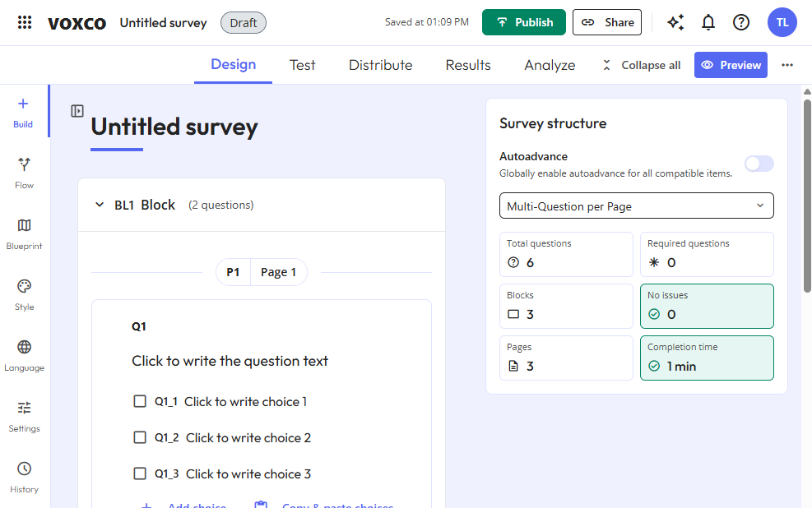Viewport: 812px width, 508px height.
Task: Switch to the Results tab
Action: click(468, 65)
